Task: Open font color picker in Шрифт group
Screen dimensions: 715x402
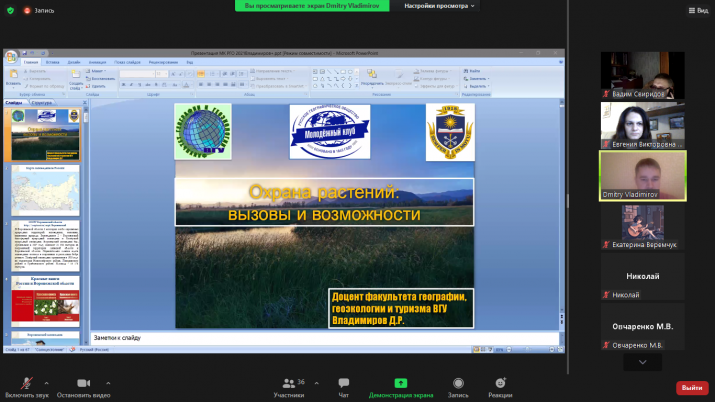Action: pos(187,85)
